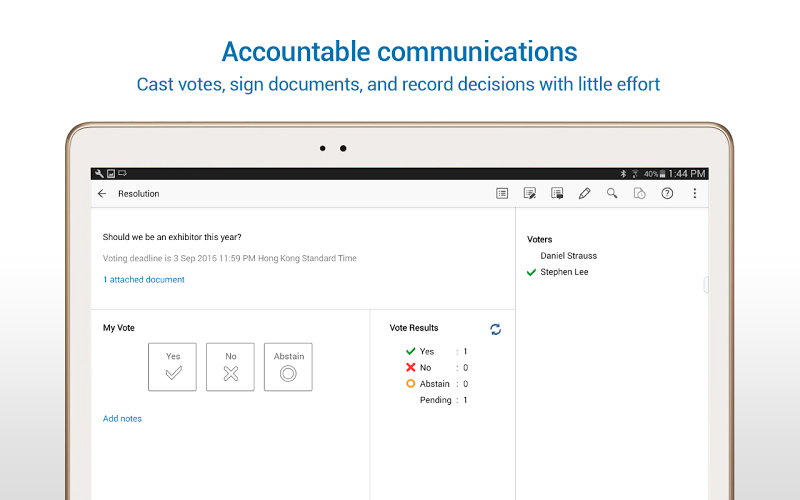Open the 1 attached document link
The height and width of the screenshot is (500, 800).
pyautogui.click(x=144, y=280)
